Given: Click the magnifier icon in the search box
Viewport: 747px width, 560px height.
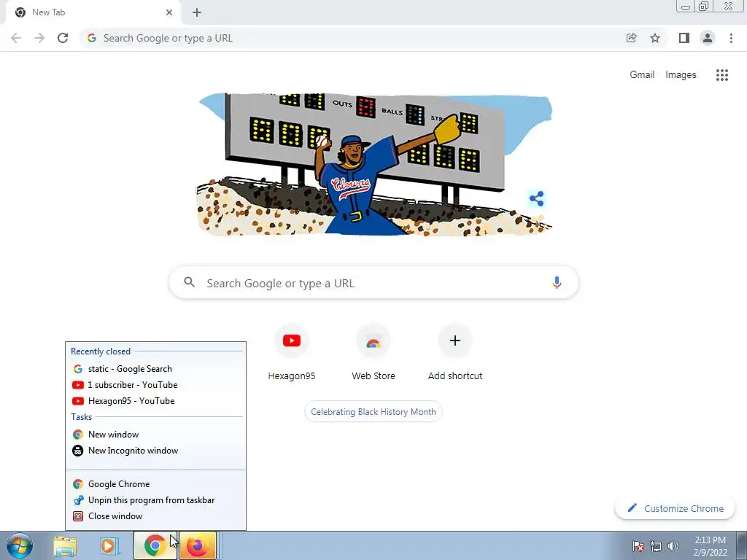Looking at the screenshot, I should (x=189, y=282).
